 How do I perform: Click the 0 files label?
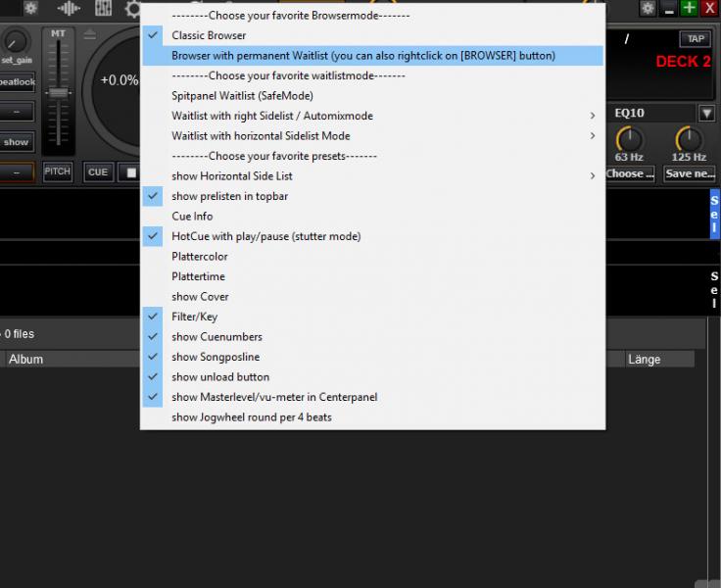(20, 334)
